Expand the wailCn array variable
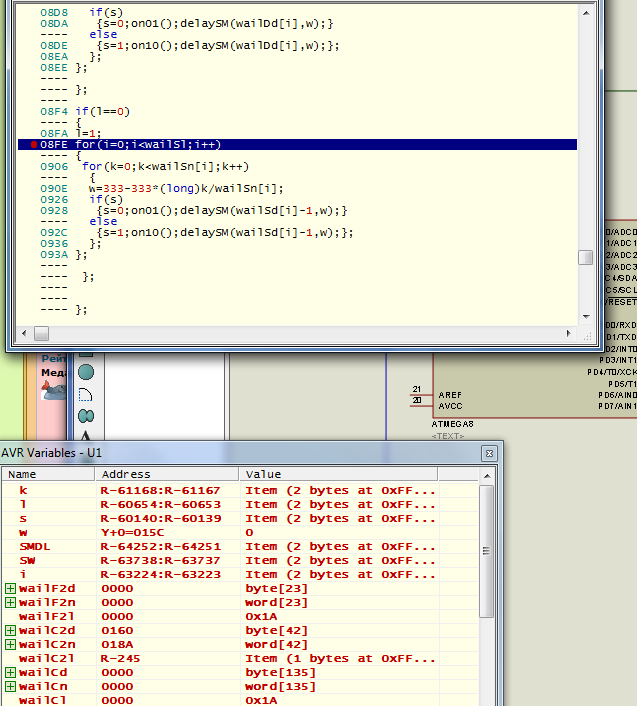 click(x=10, y=687)
